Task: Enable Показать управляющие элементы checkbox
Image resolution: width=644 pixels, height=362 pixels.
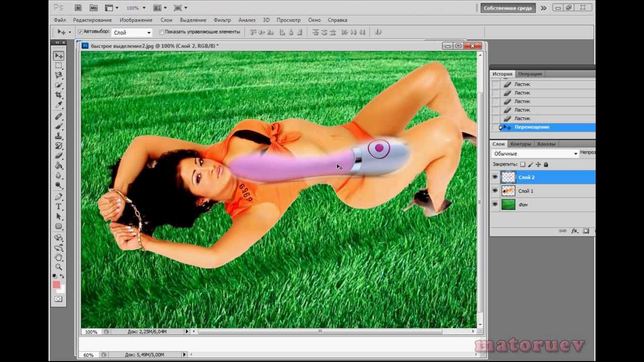Action: point(162,32)
